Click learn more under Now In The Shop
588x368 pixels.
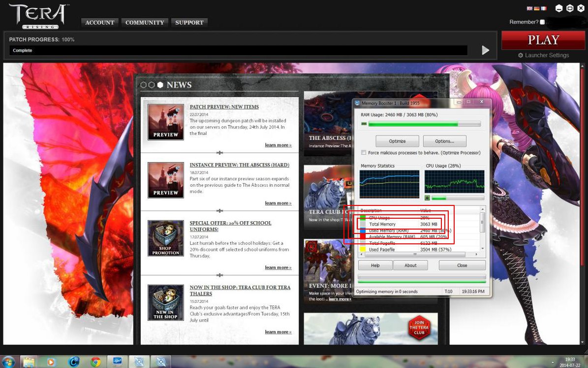[278, 332]
